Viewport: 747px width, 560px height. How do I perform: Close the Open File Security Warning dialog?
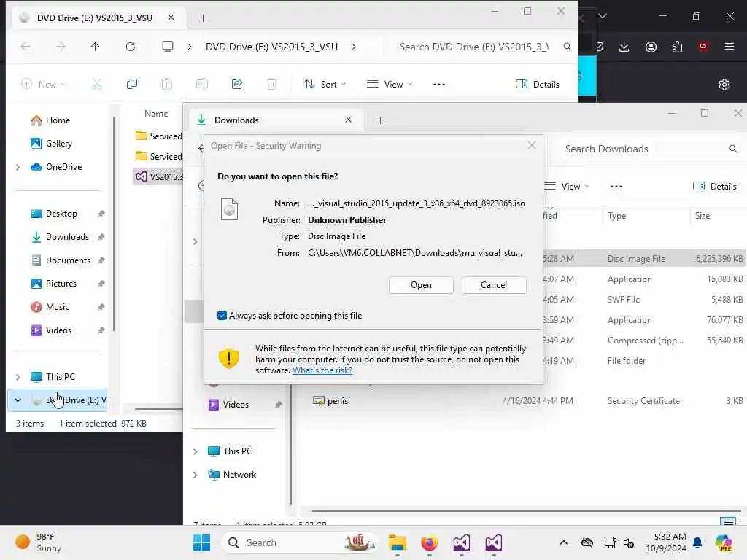pyautogui.click(x=532, y=145)
